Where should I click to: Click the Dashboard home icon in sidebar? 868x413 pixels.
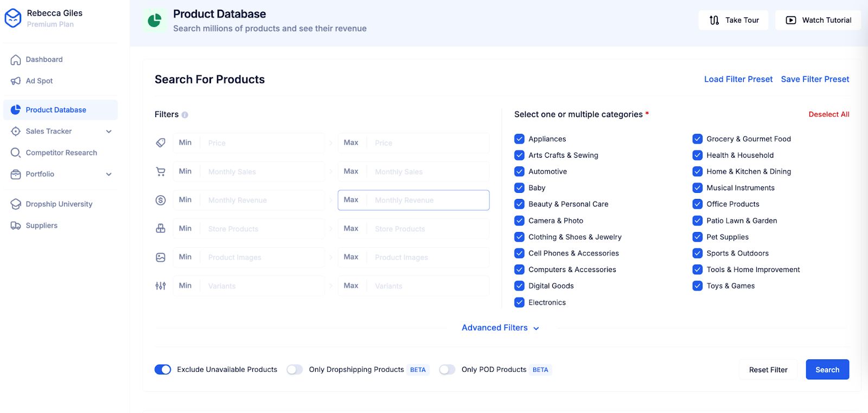[x=16, y=60]
